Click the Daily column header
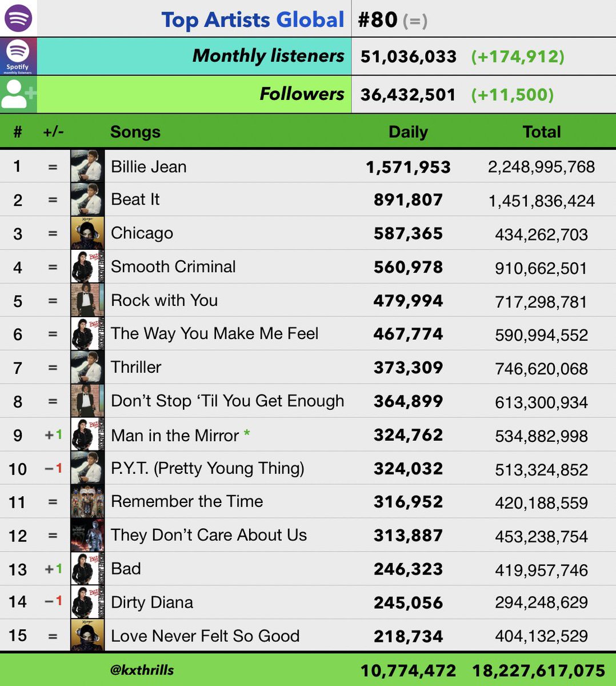Image resolution: width=616 pixels, height=686 pixels. pyautogui.click(x=408, y=132)
